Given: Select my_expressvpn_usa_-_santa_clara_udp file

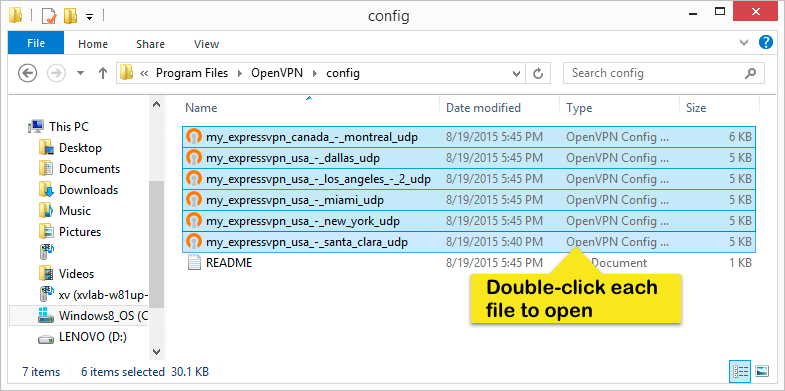Looking at the screenshot, I should (x=469, y=242).
